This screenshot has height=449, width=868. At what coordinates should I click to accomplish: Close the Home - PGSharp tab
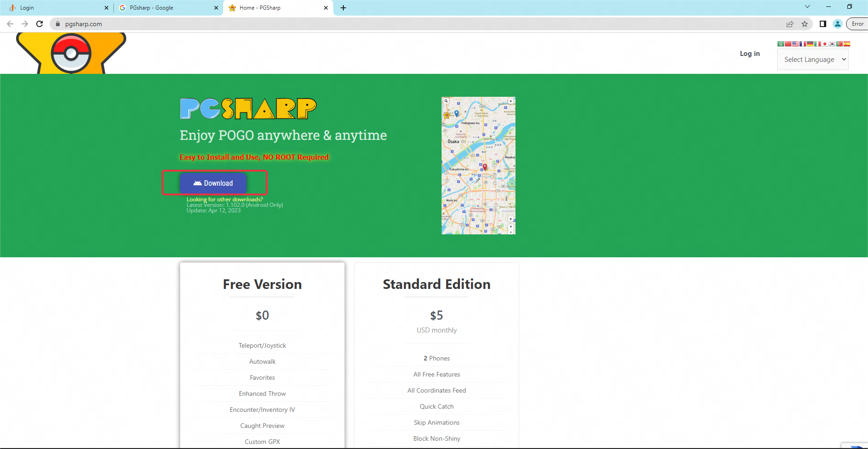click(326, 8)
